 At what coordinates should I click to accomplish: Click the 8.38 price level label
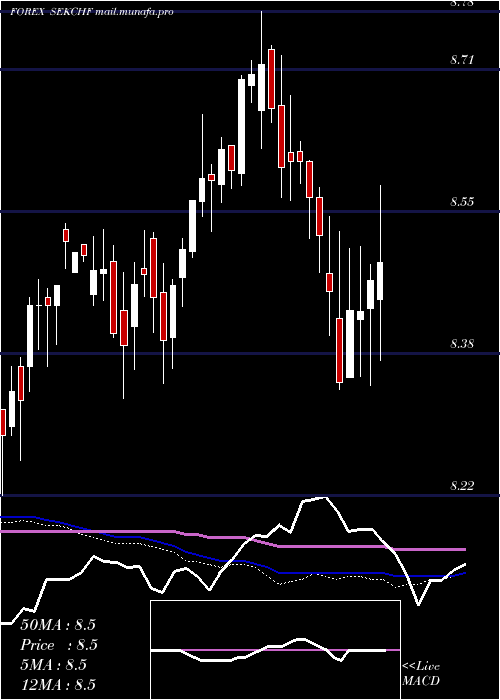point(462,344)
